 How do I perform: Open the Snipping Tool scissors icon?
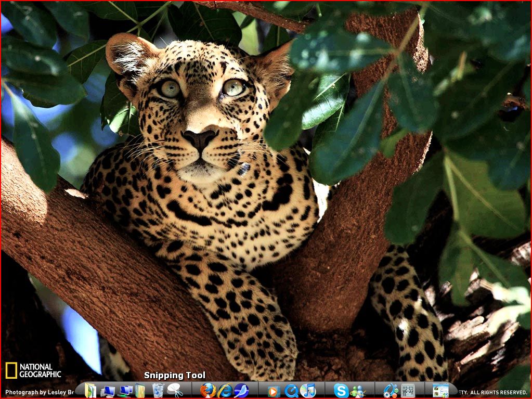coord(175,390)
